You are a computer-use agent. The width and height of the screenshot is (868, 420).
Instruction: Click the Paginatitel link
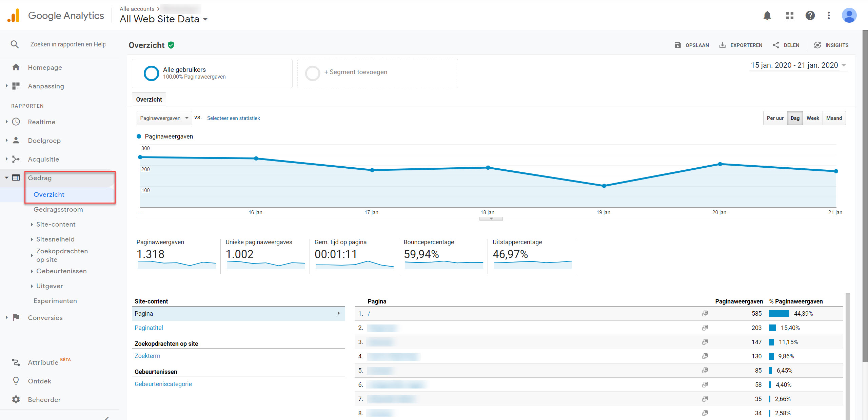click(149, 327)
